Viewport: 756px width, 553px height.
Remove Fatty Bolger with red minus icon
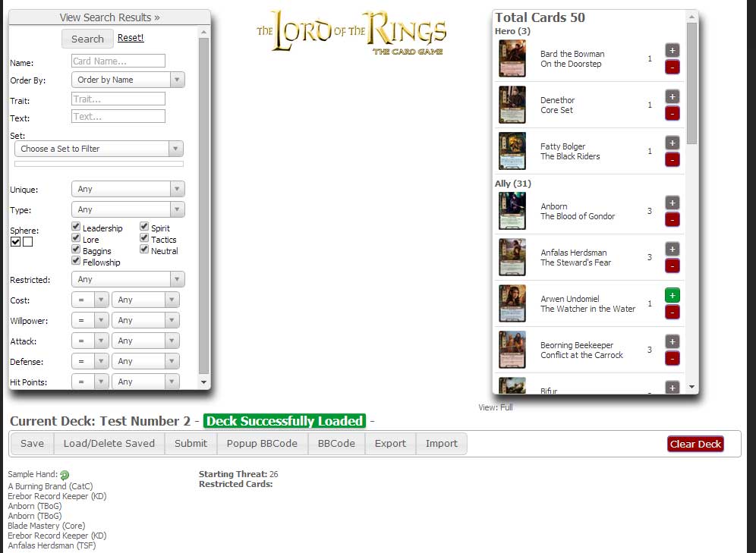tap(672, 159)
